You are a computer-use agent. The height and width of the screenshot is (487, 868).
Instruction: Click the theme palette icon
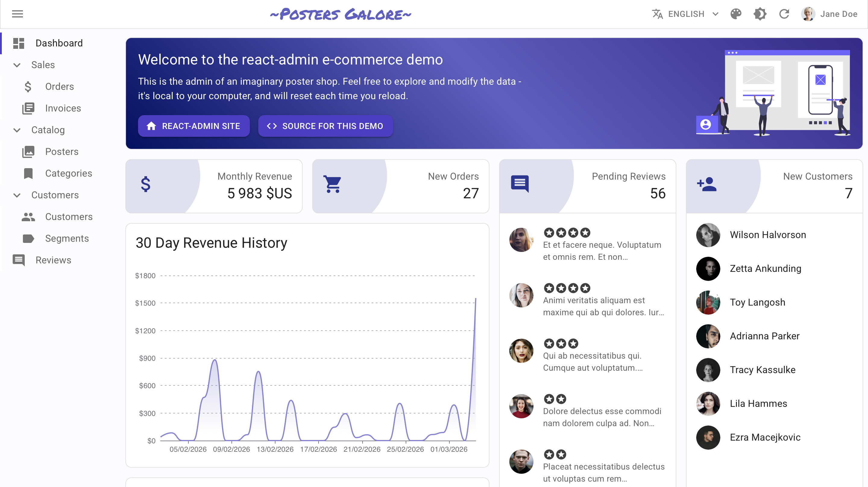coord(736,14)
